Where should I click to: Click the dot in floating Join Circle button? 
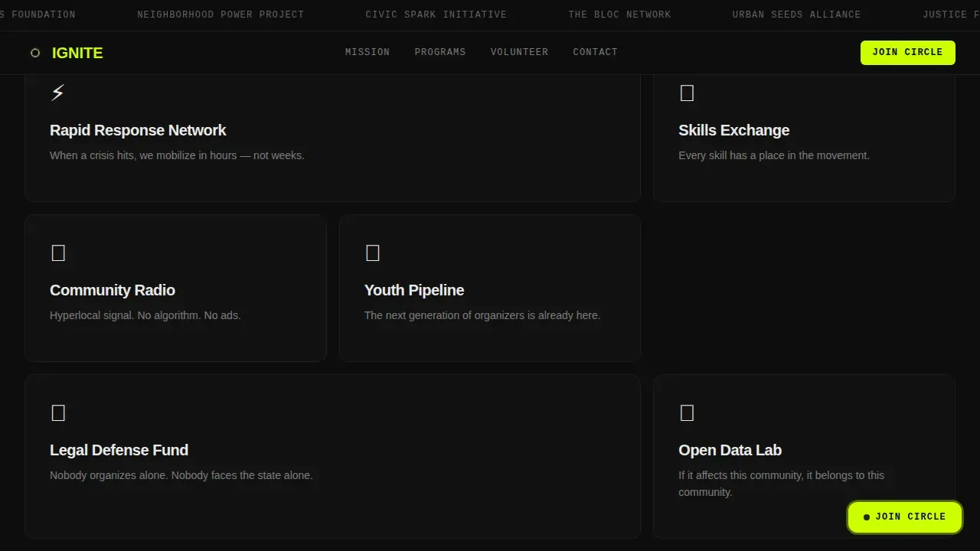[x=867, y=517]
